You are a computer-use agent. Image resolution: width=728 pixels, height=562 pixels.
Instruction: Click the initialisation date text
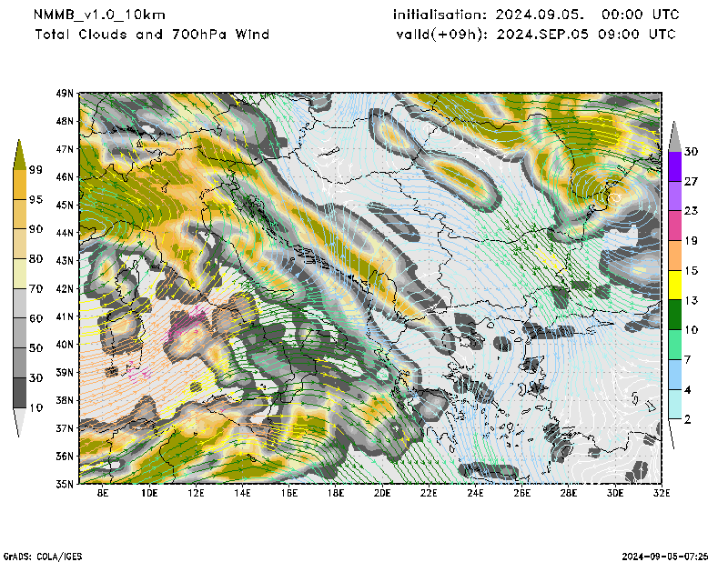tap(536, 15)
